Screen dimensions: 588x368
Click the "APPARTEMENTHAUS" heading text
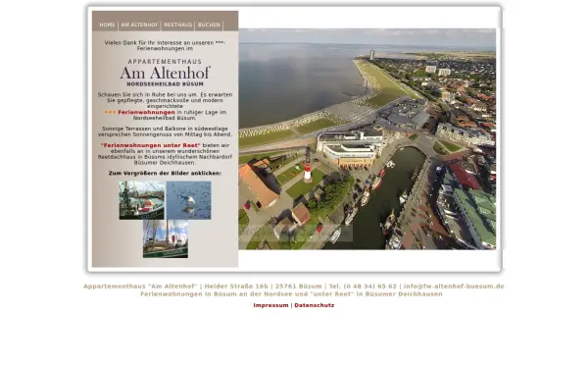[165, 62]
